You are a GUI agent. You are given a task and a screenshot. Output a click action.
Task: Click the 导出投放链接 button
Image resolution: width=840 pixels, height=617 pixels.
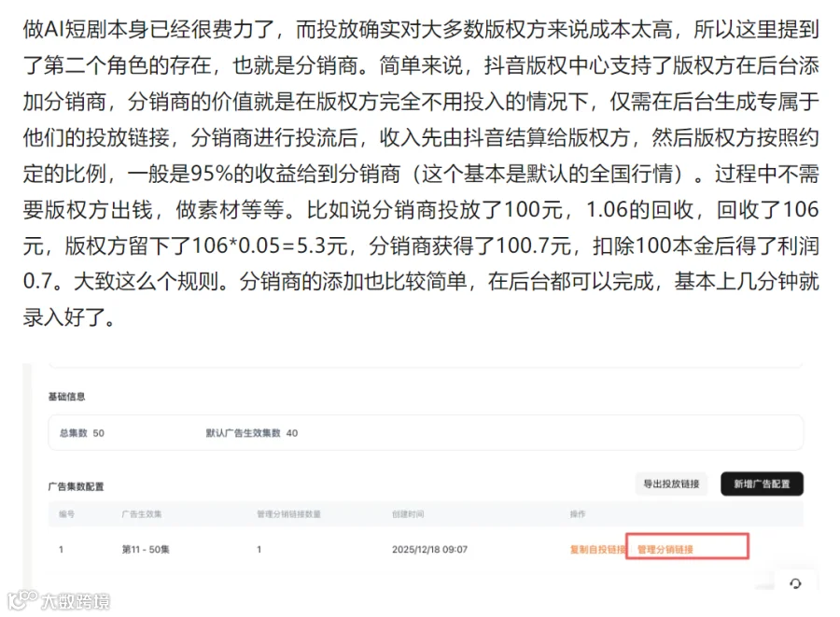[671, 484]
